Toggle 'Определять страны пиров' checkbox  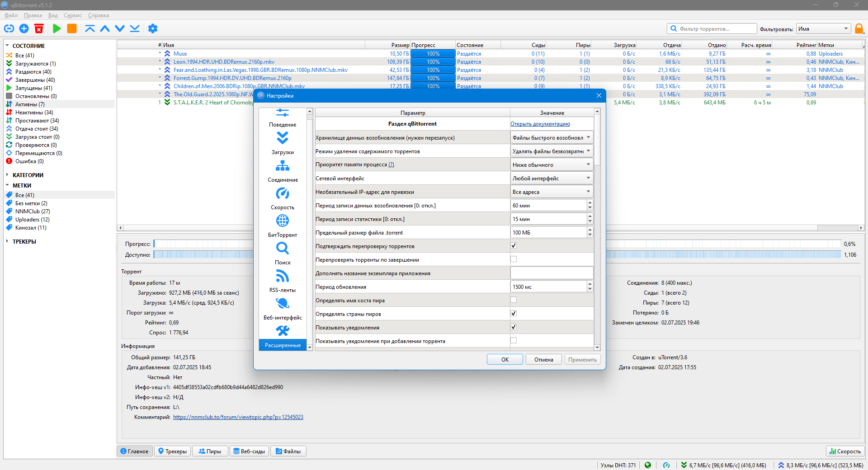514,314
